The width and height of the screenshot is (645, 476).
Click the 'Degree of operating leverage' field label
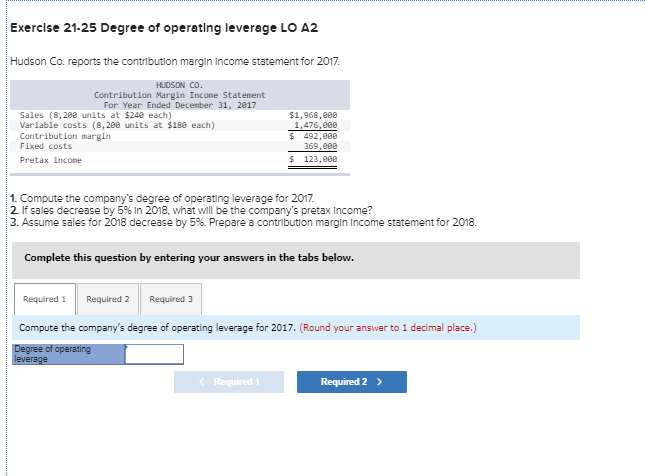click(68, 354)
